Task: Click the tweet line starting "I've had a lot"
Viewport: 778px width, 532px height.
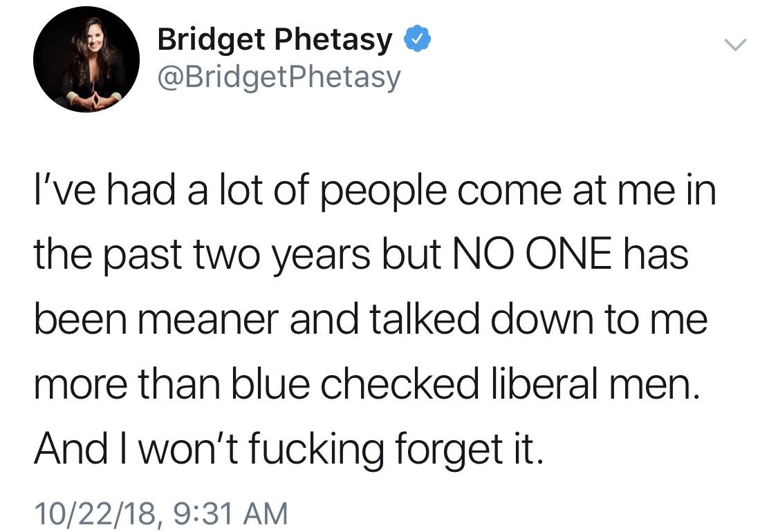Action: coord(376,191)
